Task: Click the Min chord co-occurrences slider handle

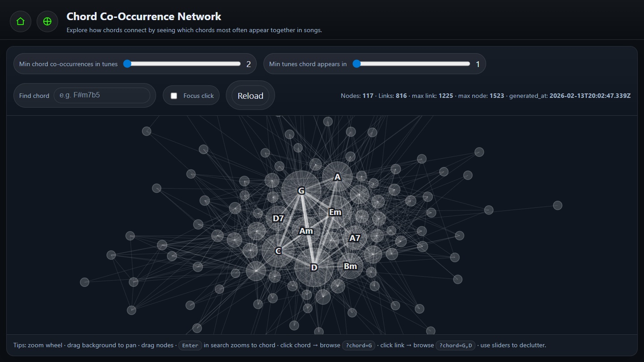Action: [x=127, y=63]
